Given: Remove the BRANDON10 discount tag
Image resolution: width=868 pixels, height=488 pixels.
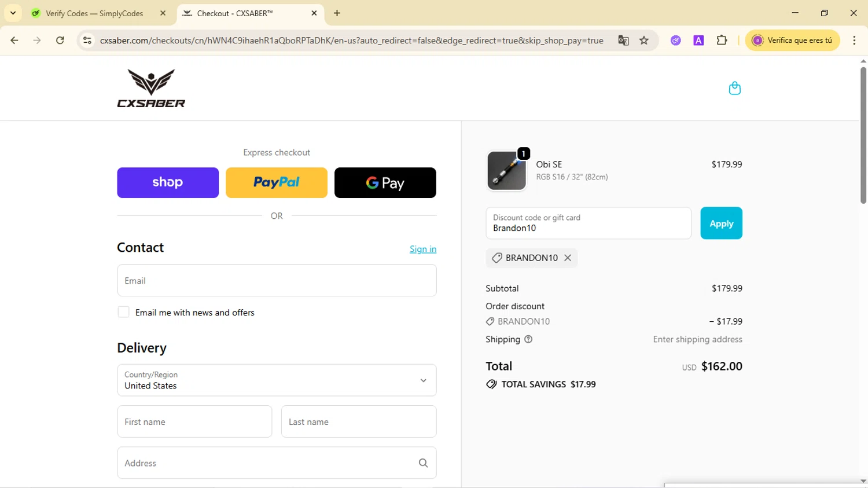Looking at the screenshot, I should (568, 258).
